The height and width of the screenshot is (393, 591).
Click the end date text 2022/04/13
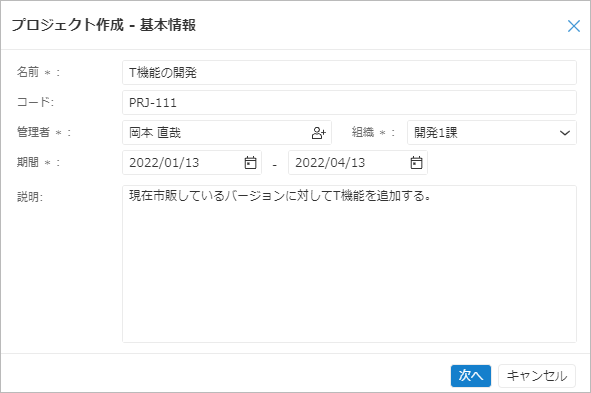(330, 163)
